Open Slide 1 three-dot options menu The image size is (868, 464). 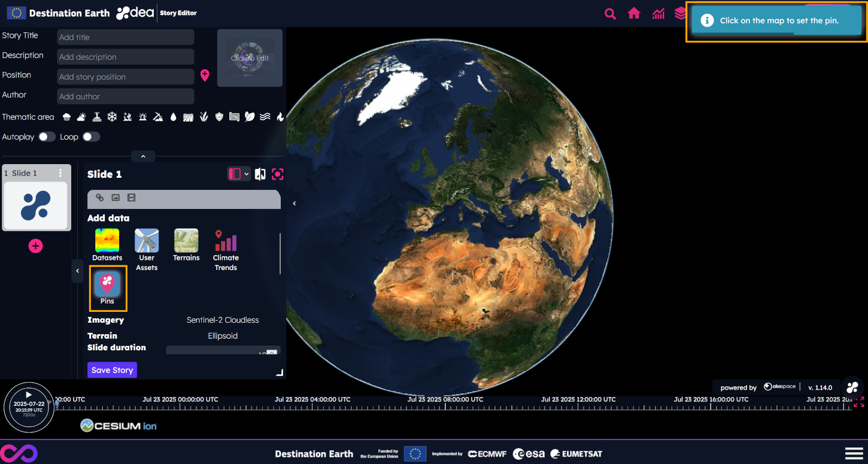[x=60, y=173]
